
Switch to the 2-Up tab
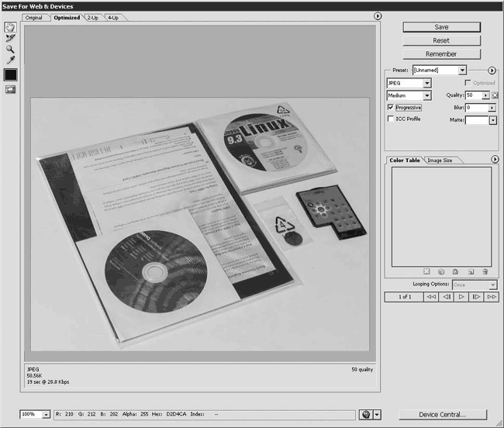click(x=92, y=17)
